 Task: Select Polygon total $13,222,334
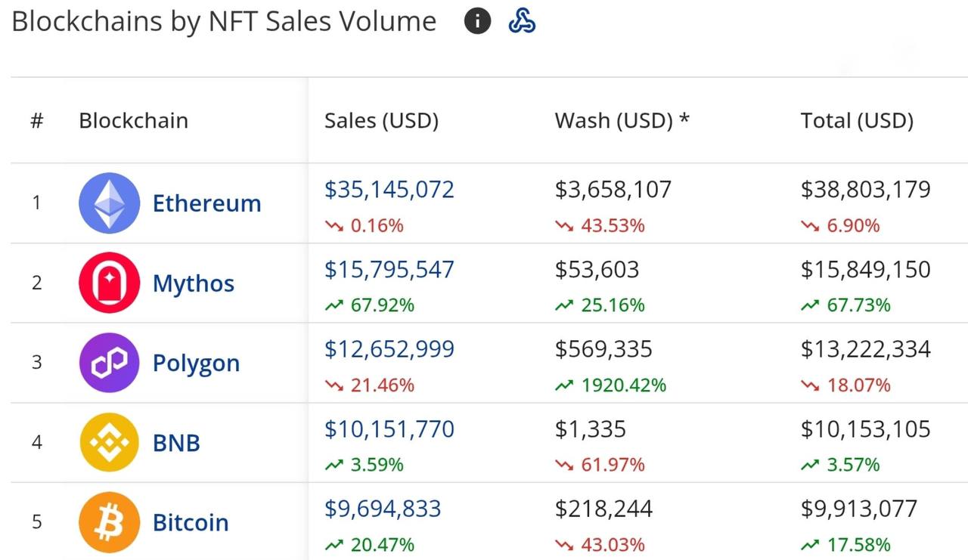tap(866, 349)
